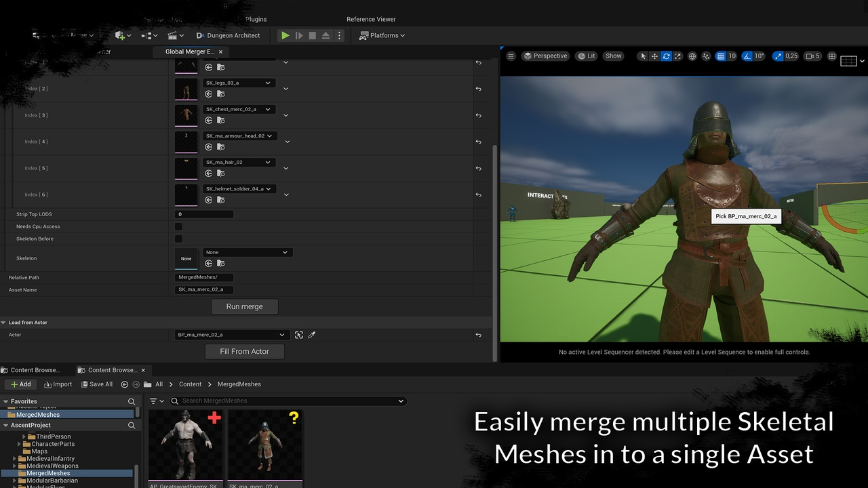Click select-actor-in-viewport icon beside Actor dropdown
Viewport: 868px width, 488px height.
[x=299, y=335]
